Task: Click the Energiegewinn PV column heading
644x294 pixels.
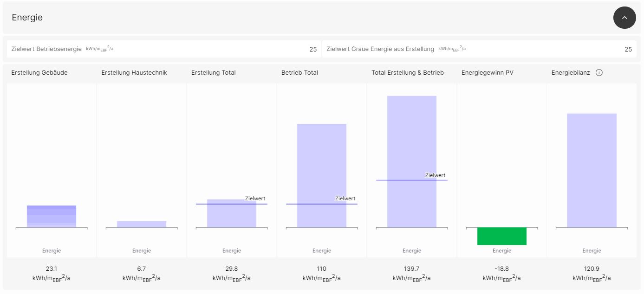Action: point(488,73)
